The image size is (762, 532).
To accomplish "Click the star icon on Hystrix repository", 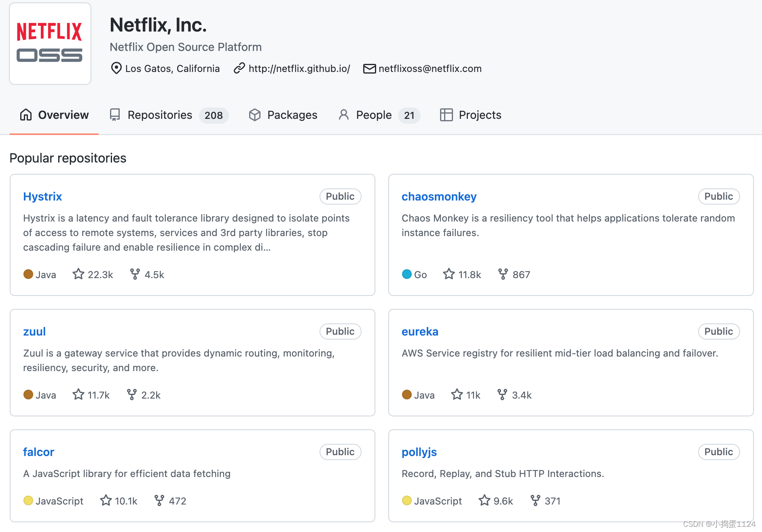I will (x=78, y=274).
